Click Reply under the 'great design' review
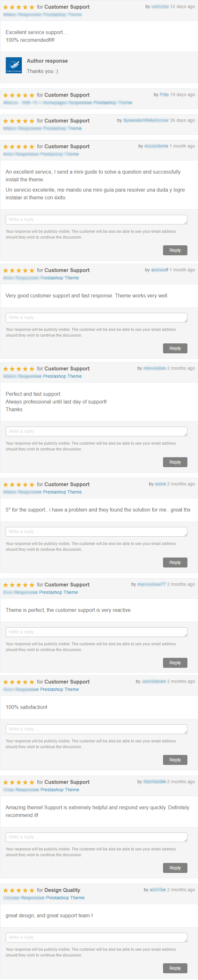 point(175,968)
